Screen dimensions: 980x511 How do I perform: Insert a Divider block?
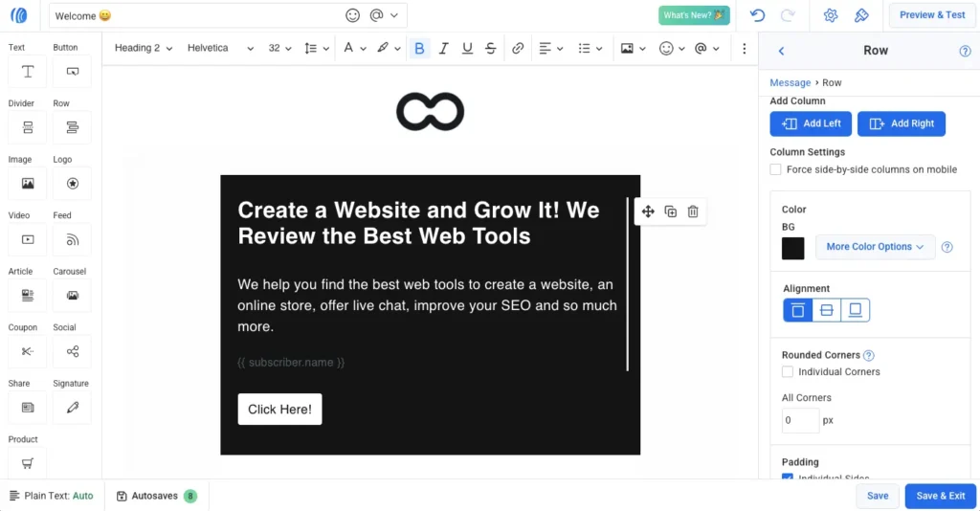tap(28, 127)
